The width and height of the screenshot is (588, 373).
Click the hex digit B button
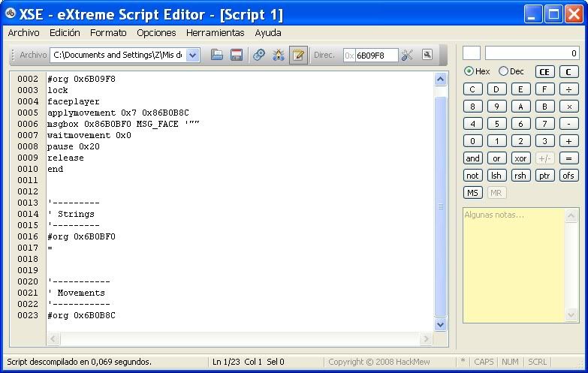tap(544, 107)
